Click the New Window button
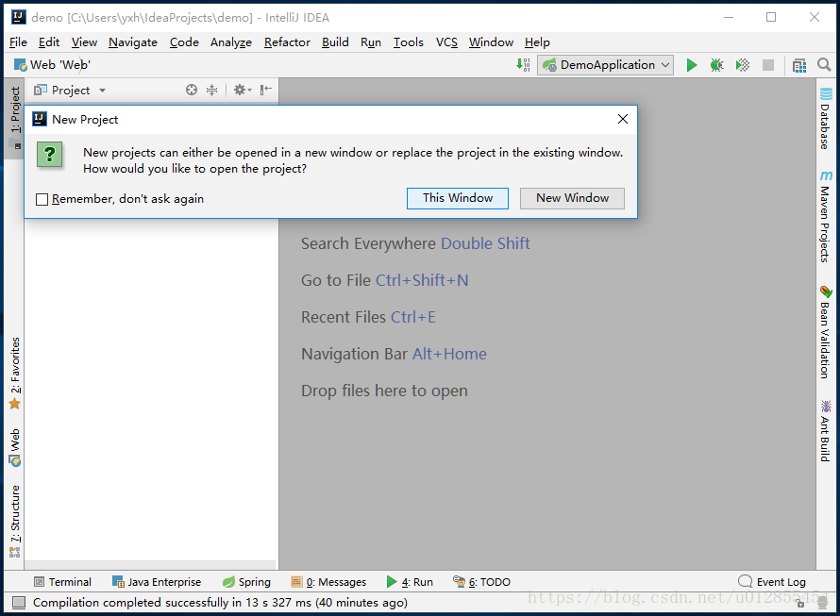 click(x=572, y=198)
